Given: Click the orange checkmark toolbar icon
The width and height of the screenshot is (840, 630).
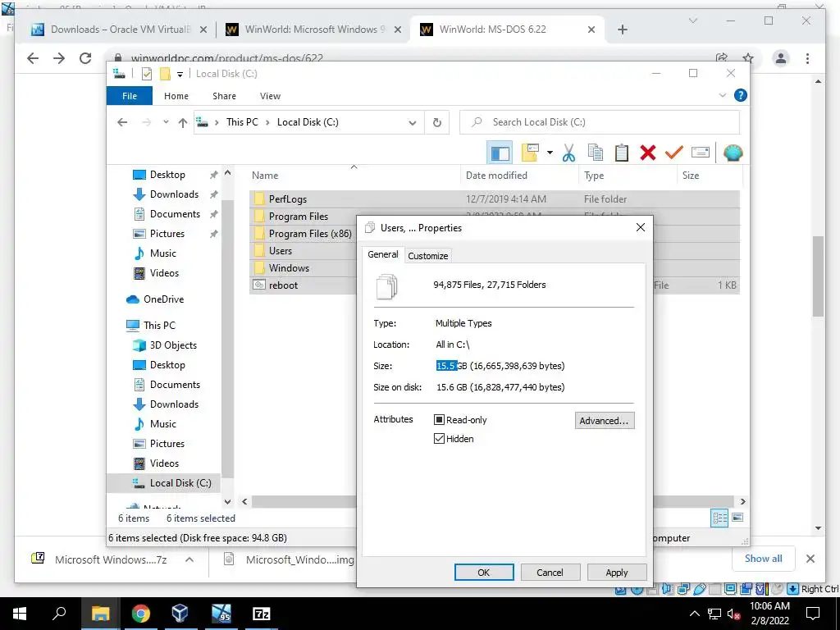Looking at the screenshot, I should click(674, 153).
